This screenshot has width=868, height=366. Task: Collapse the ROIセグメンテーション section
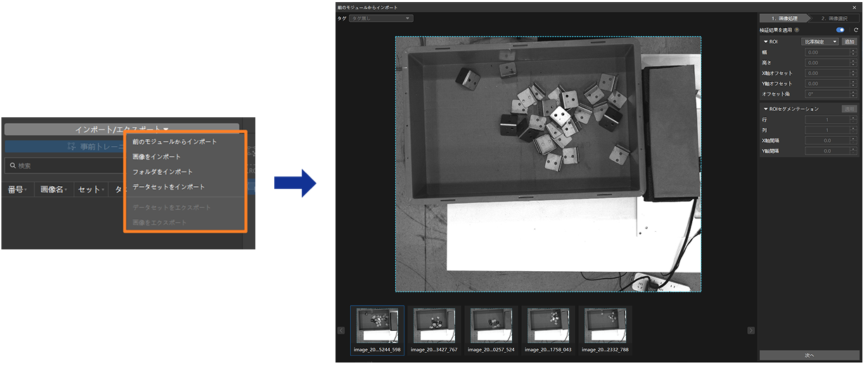click(x=765, y=109)
